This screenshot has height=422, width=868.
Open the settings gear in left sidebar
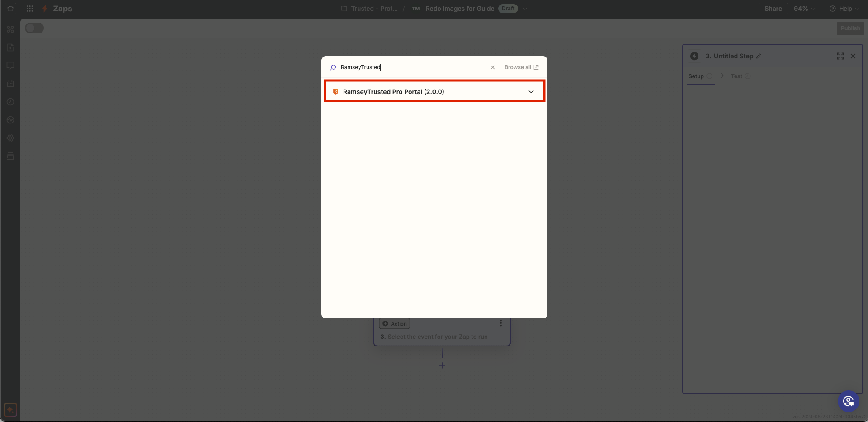pos(10,138)
